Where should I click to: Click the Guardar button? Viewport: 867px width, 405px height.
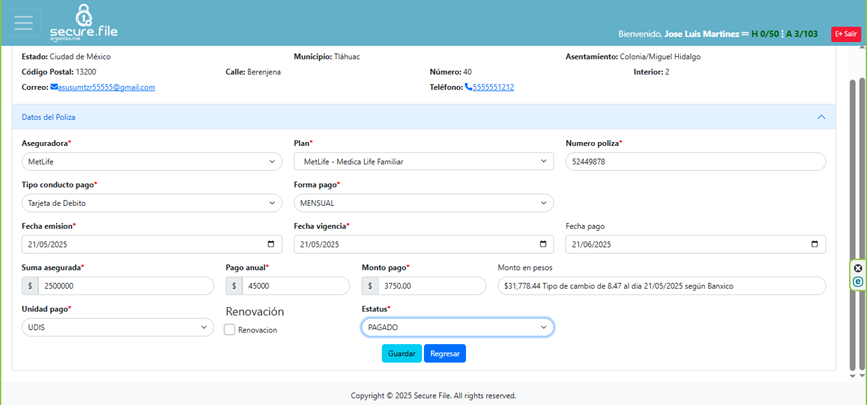pos(401,353)
